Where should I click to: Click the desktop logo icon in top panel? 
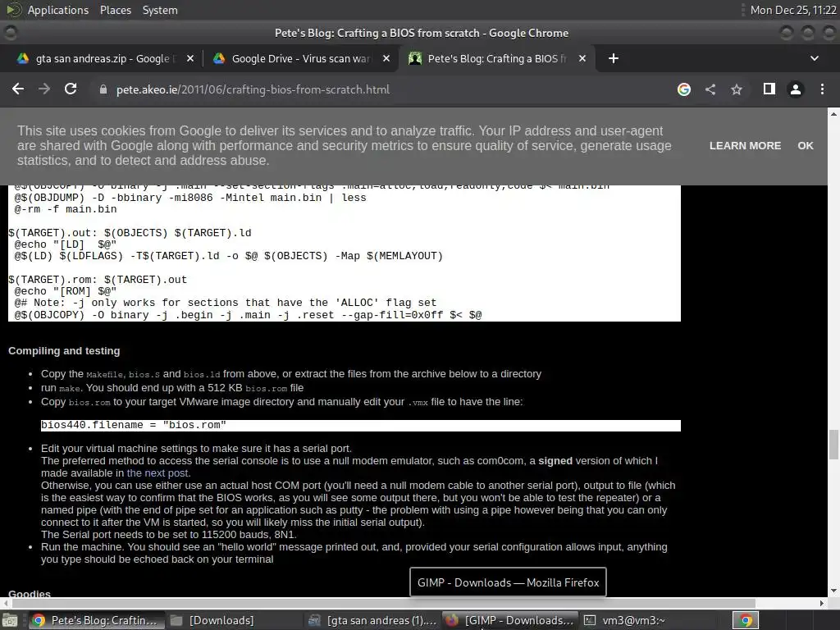13,10
